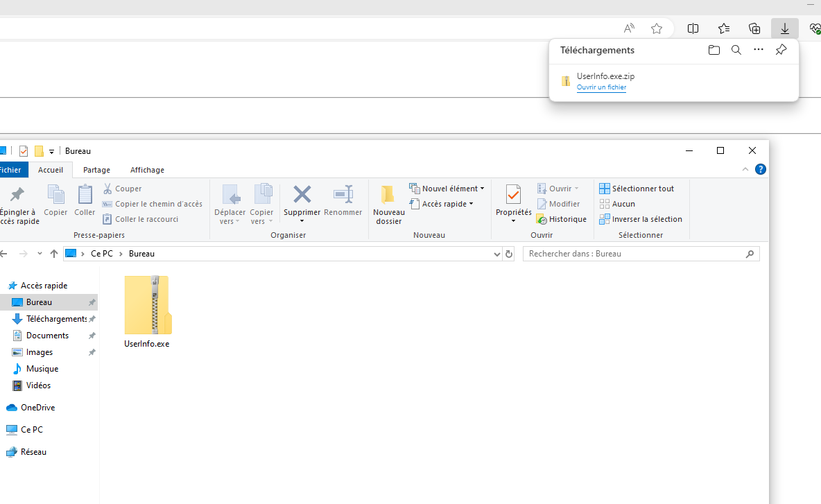Create a Nouveau dossier
821x504 pixels.
pos(388,205)
